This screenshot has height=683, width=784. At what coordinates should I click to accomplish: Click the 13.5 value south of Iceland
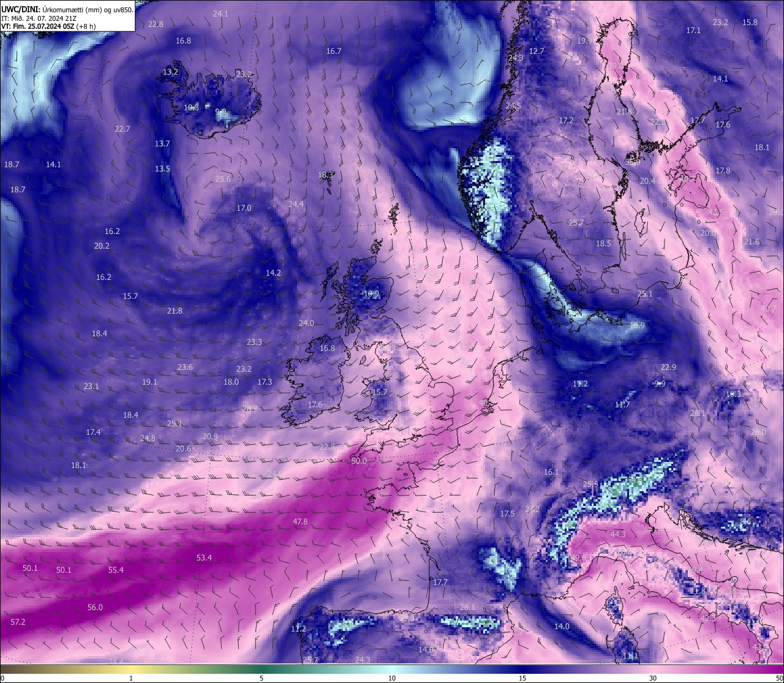coord(162,169)
